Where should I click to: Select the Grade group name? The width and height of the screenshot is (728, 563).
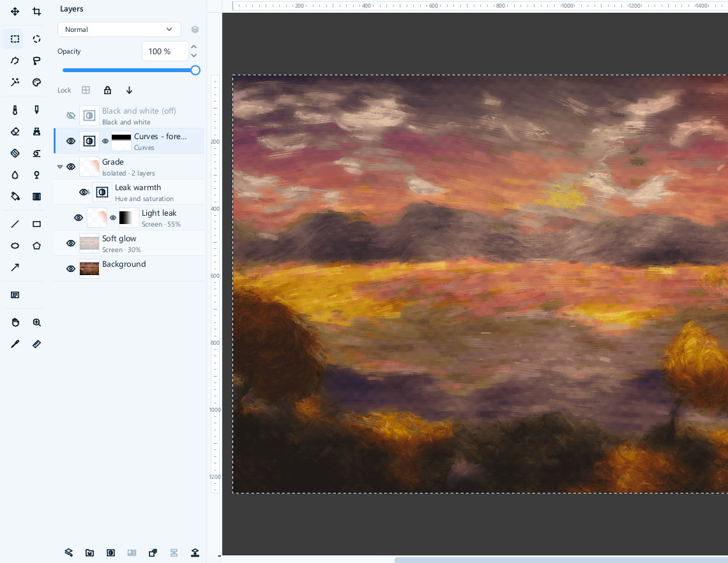tap(113, 162)
